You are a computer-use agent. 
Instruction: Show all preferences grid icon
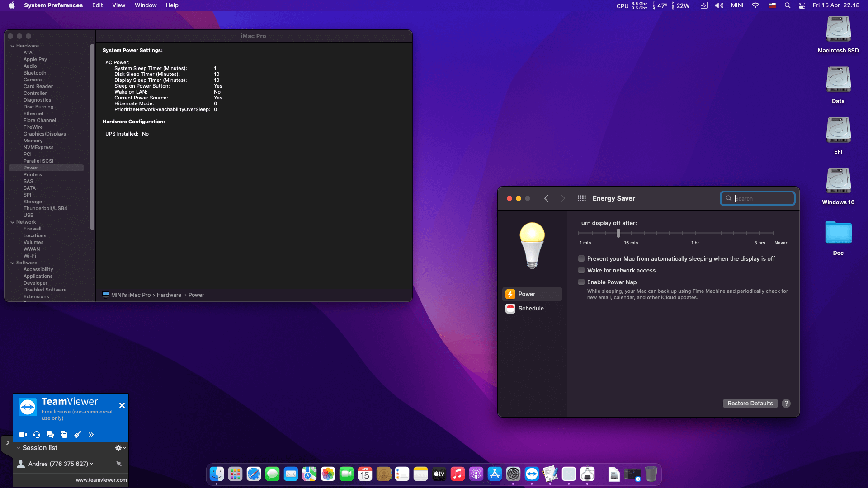point(581,198)
